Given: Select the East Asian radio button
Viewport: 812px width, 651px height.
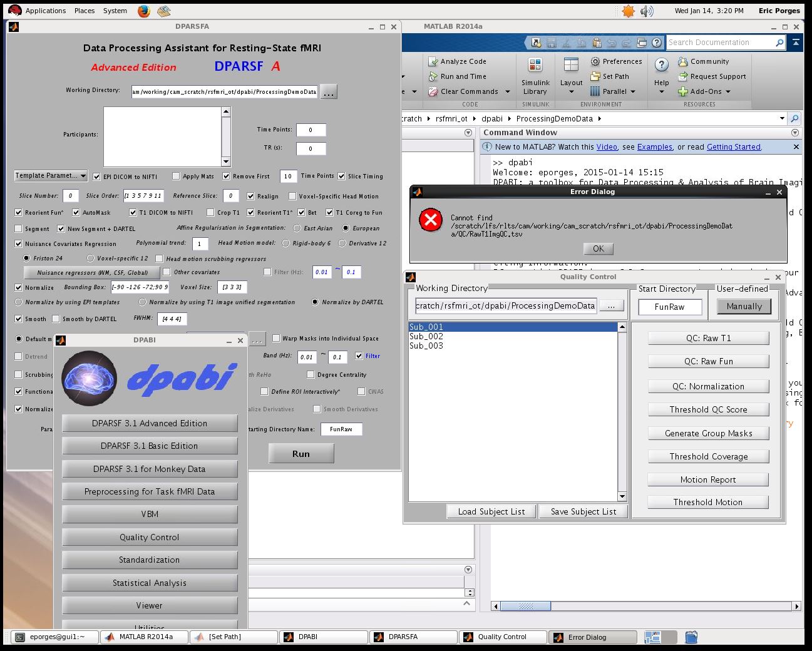Looking at the screenshot, I should point(297,228).
